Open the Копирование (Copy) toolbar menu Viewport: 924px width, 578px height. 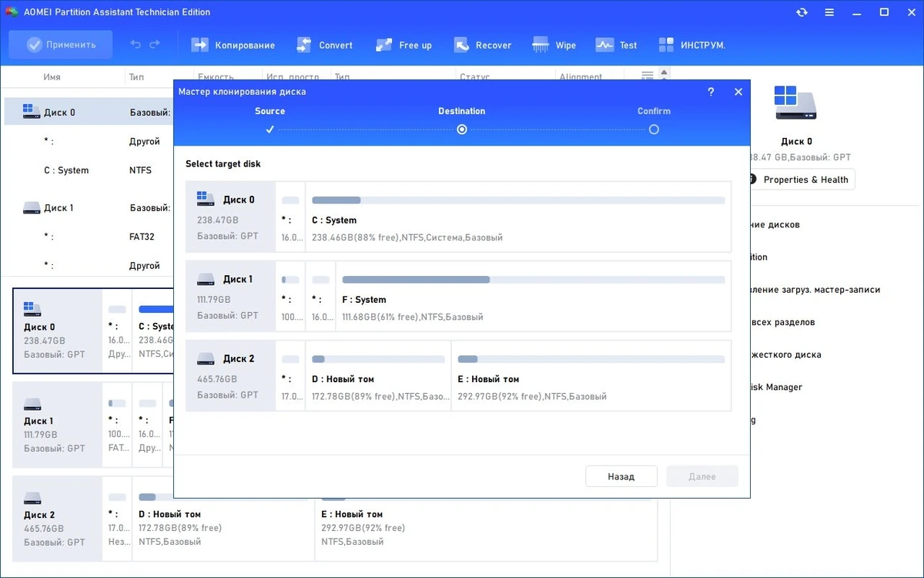pos(233,45)
